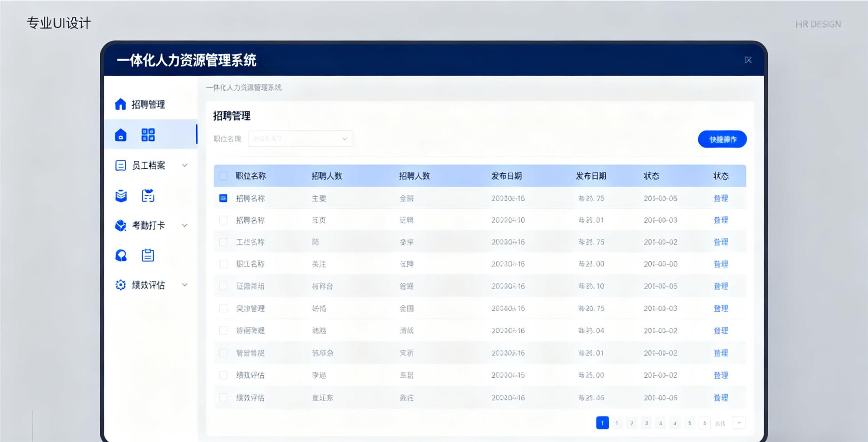The image size is (868, 442).
Task: Select the clipboard icon in the sidebar
Action: click(x=147, y=255)
